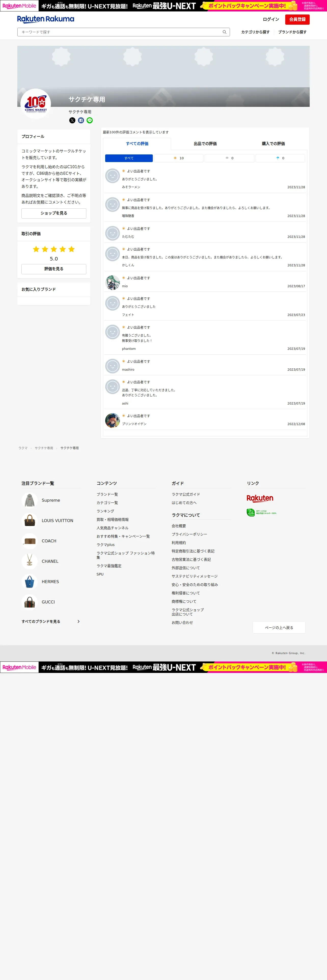327x980 pixels.
Task: Open プライバシーポリシー link
Action: click(189, 535)
